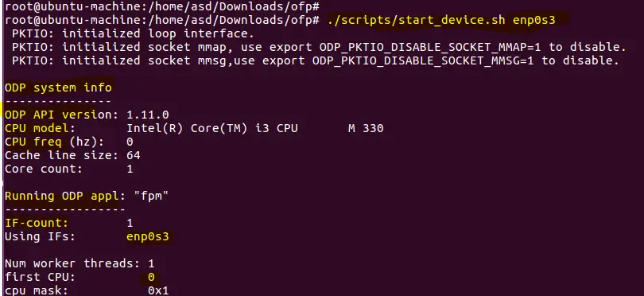Click the ODP API version value 1.11.0
The width and height of the screenshot is (644, 296).
click(147, 115)
